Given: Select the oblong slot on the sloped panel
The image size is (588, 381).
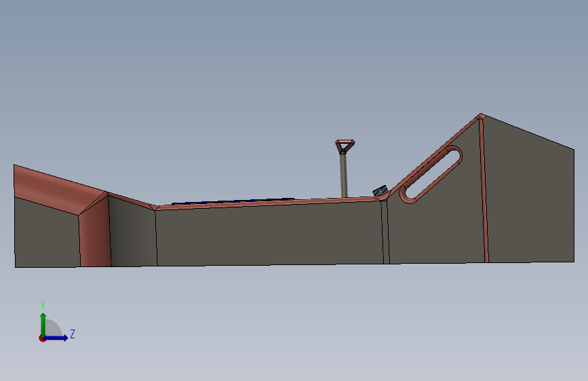Looking at the screenshot, I should (x=431, y=174).
